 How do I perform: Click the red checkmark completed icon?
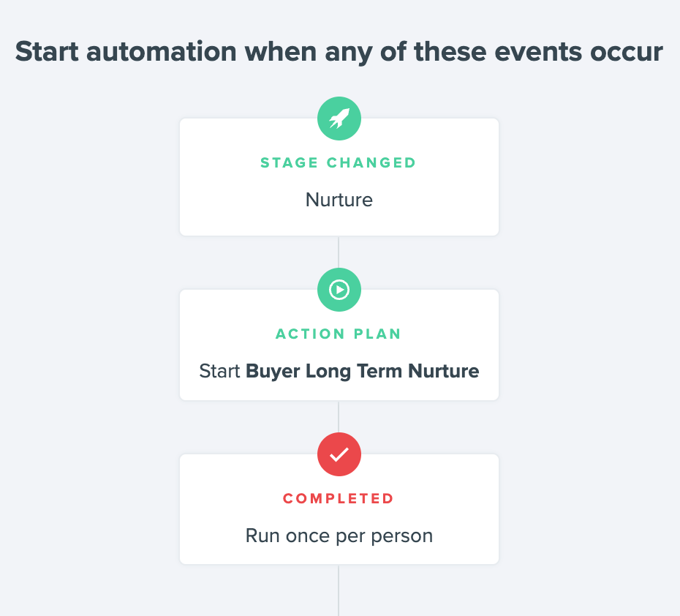pos(339,454)
